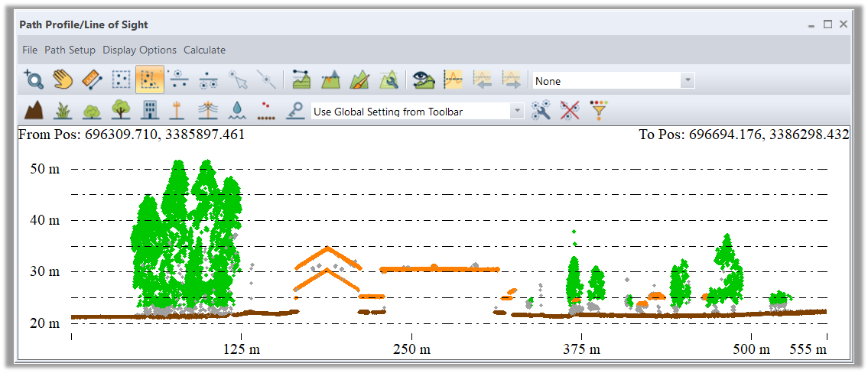Screen dimensions: 868x373
Task: Click the grayed pointer-select point icon
Action: (x=238, y=79)
